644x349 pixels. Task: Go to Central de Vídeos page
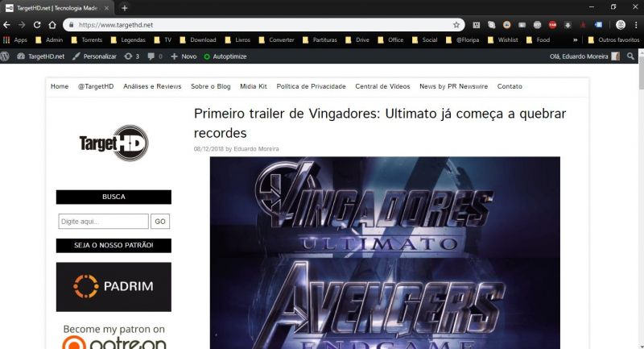(382, 86)
